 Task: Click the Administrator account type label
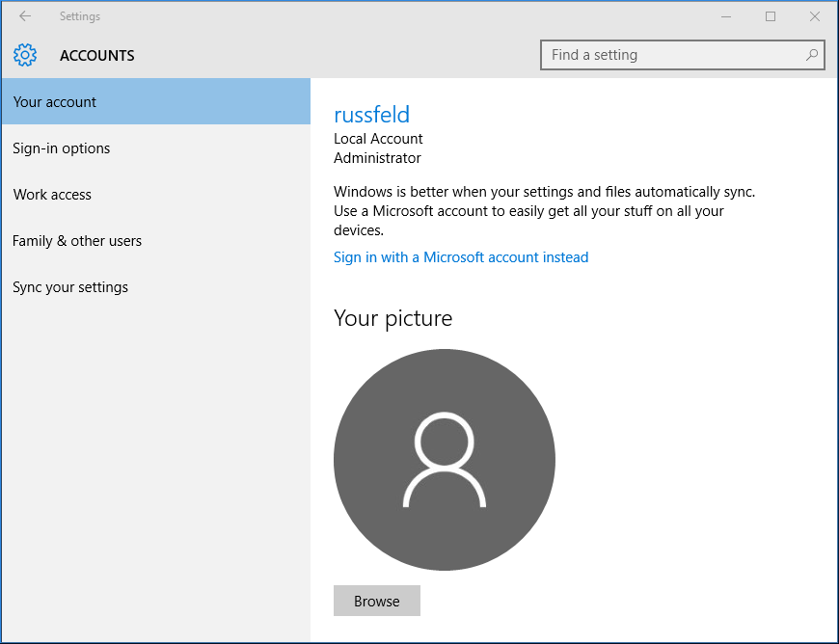click(x=377, y=158)
